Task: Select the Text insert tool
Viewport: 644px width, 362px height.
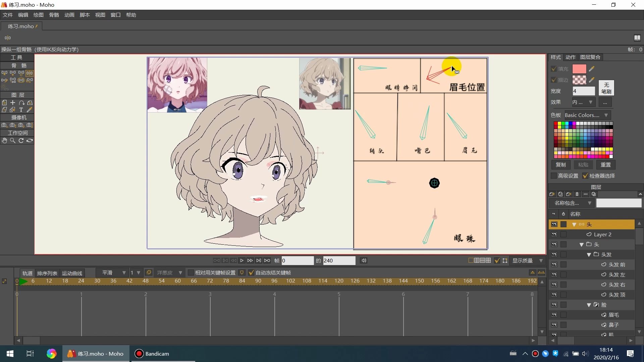Action: 21,110
